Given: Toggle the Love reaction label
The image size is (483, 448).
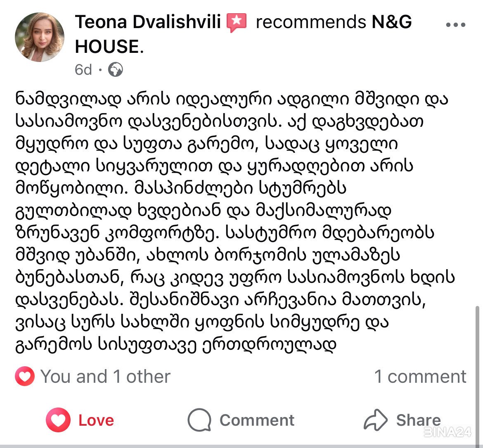Looking at the screenshot, I should click(96, 420).
